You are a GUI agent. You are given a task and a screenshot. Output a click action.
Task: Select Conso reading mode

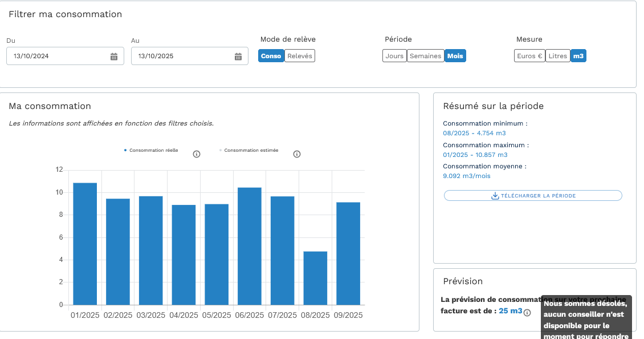tap(271, 56)
